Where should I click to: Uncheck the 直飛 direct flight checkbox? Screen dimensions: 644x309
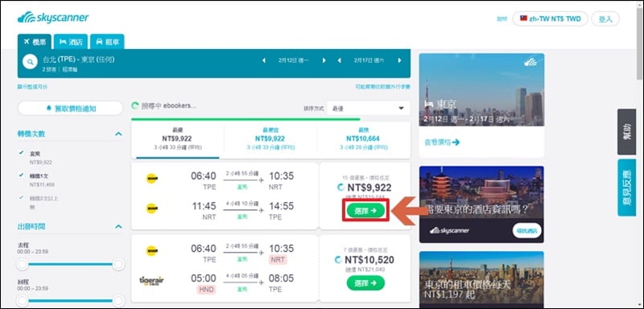[21, 153]
